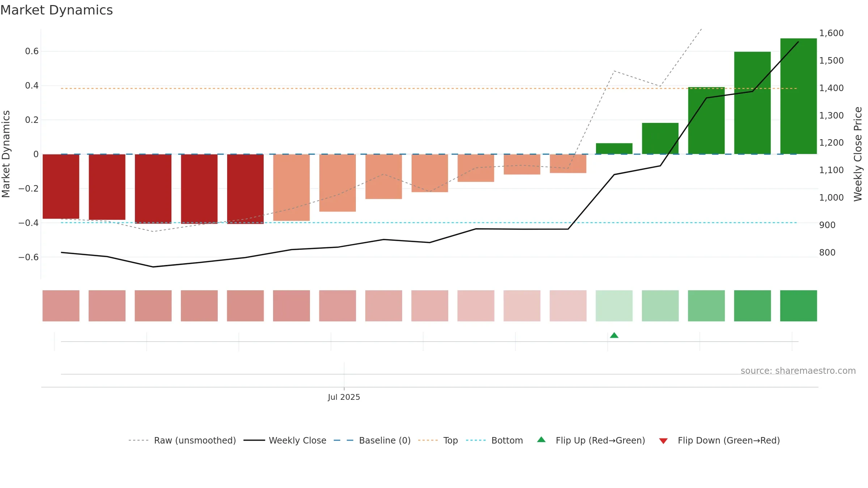The height and width of the screenshot is (488, 868).
Task: Click the Market Dynamics y-axis title
Action: [x=6, y=154]
